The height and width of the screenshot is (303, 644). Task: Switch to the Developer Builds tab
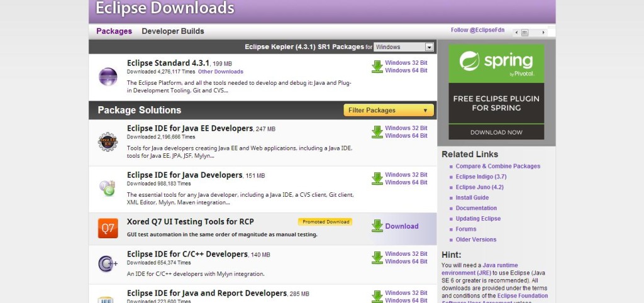click(173, 31)
